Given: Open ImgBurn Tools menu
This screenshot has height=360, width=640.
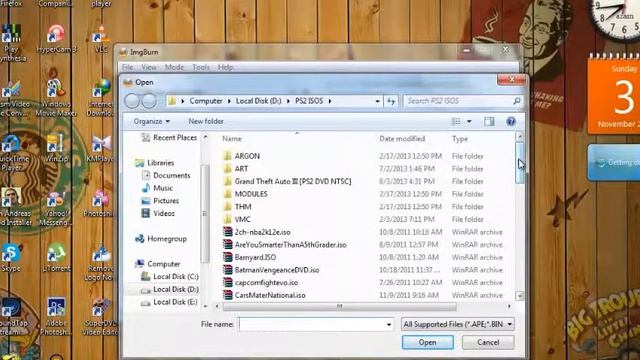Looking at the screenshot, I should [x=201, y=67].
